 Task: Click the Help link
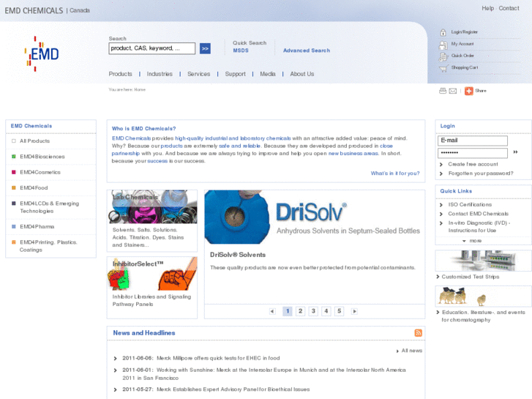[487, 8]
